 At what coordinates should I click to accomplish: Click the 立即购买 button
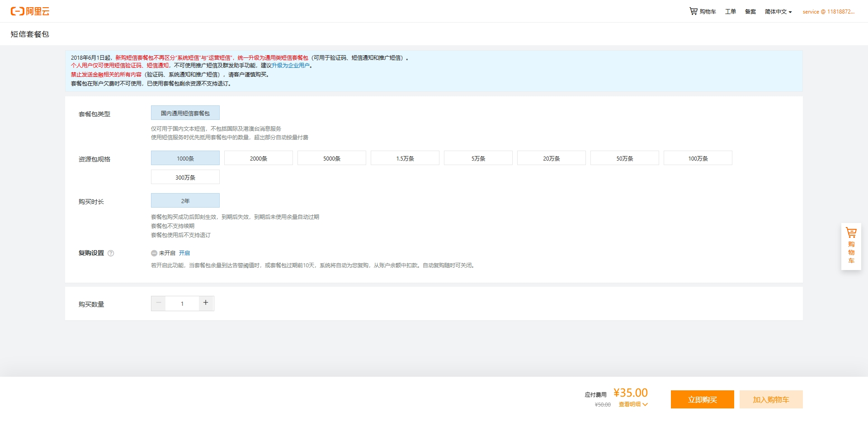coord(702,399)
